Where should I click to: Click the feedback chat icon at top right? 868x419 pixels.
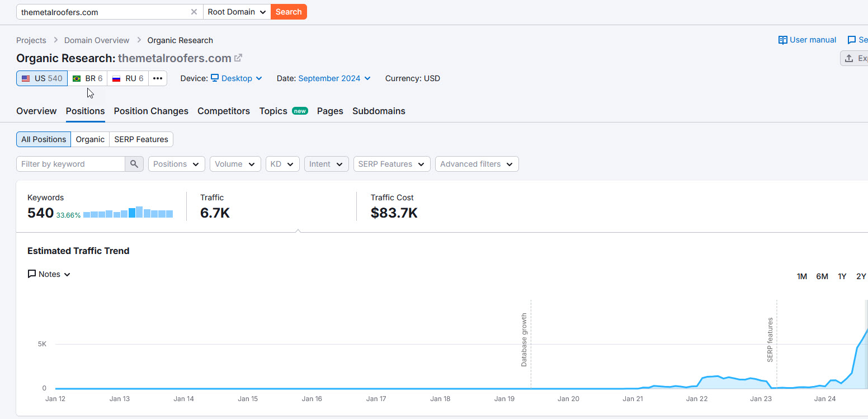pyautogui.click(x=852, y=40)
